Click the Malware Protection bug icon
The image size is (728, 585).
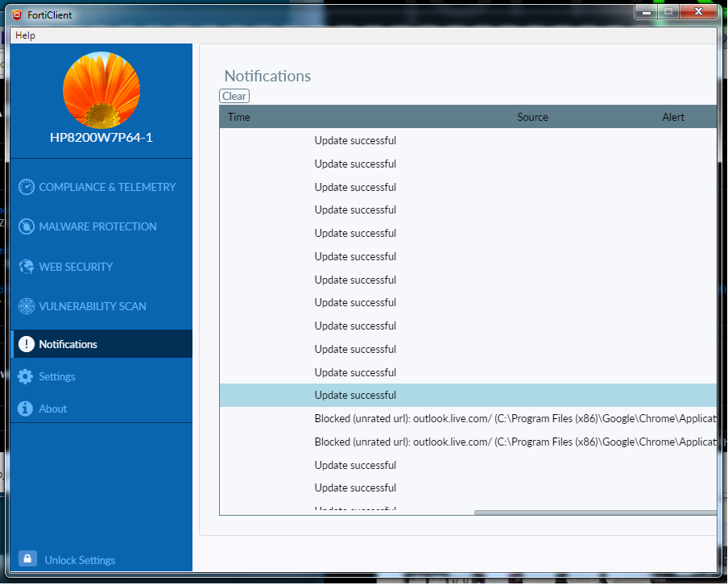[x=27, y=226]
